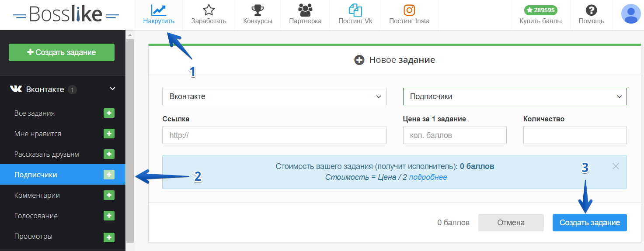
Task: Open the Постинг Insta tab
Action: coord(409,15)
